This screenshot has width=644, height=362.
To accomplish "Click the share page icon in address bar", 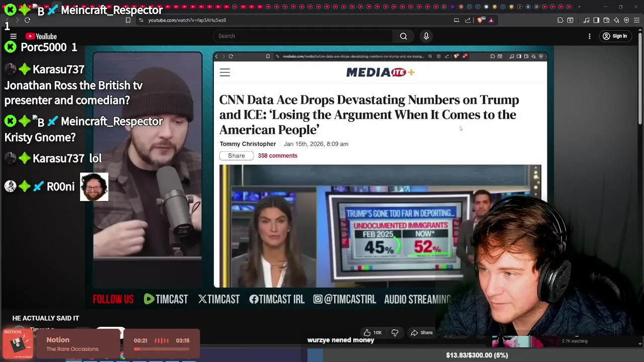I will 468,20.
